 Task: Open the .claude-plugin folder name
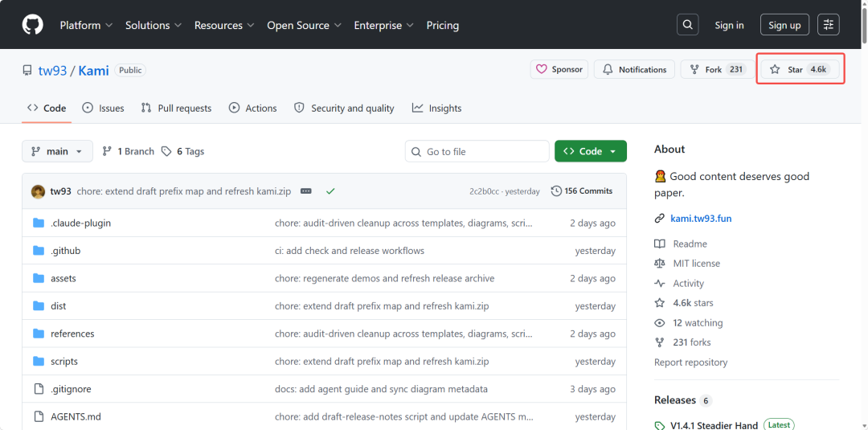(81, 223)
